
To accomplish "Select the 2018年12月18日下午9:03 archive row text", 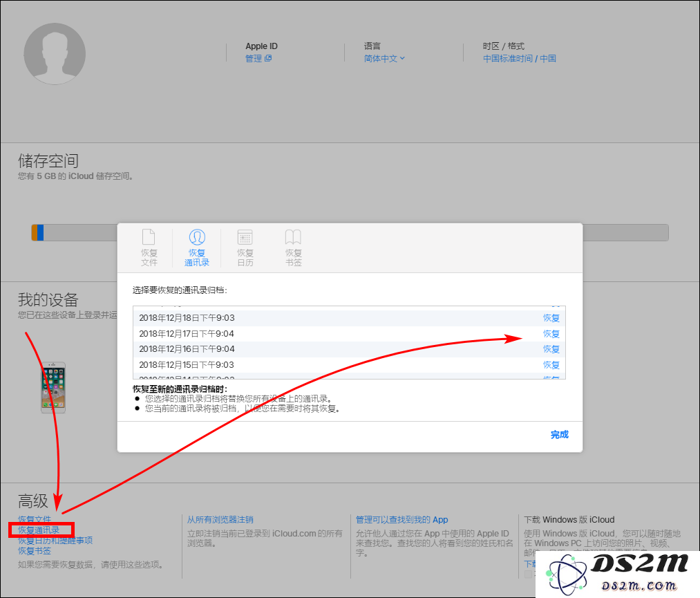I will point(187,318).
